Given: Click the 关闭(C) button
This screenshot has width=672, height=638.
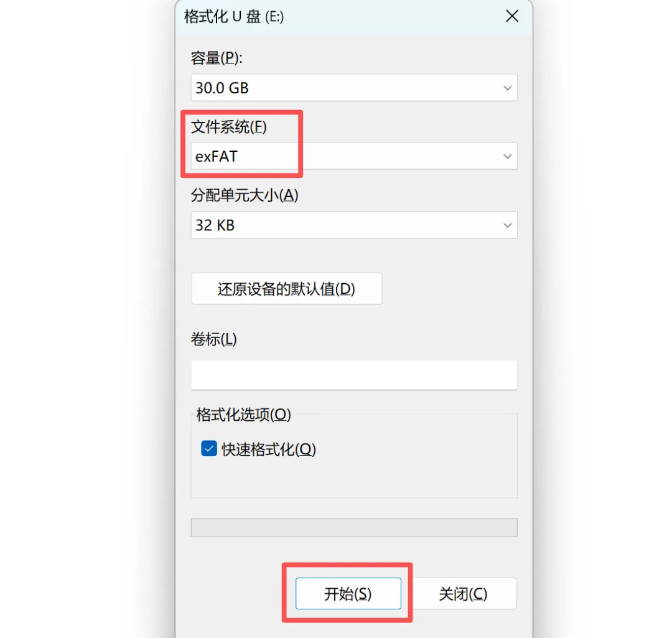Looking at the screenshot, I should [x=464, y=593].
